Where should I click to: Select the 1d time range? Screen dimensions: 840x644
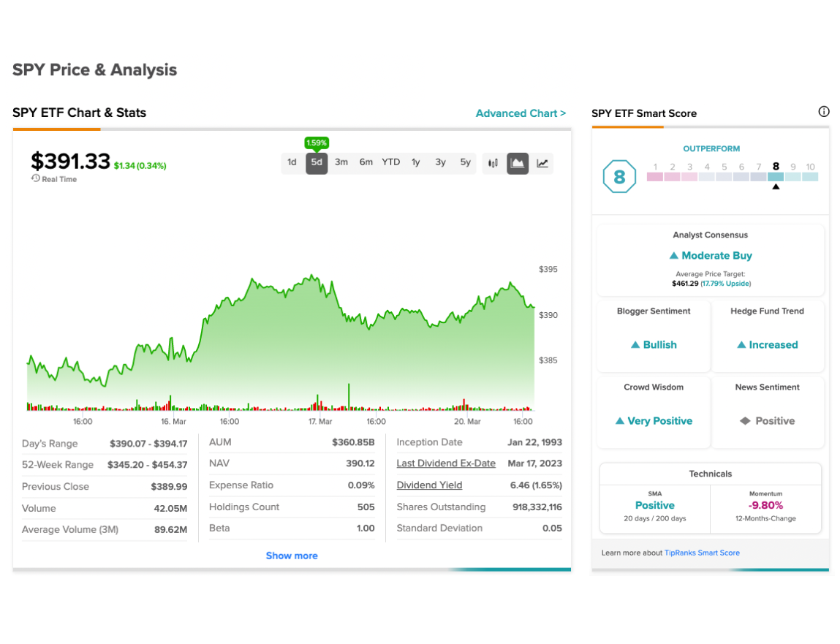(x=292, y=162)
